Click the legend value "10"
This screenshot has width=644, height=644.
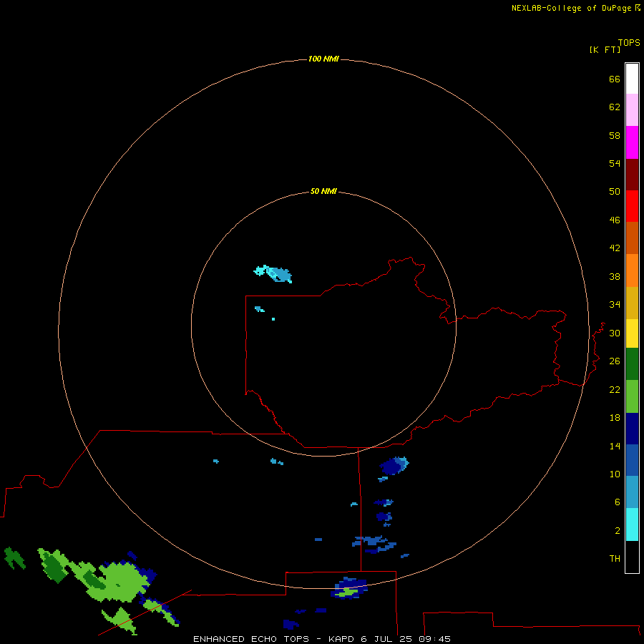pos(615,474)
